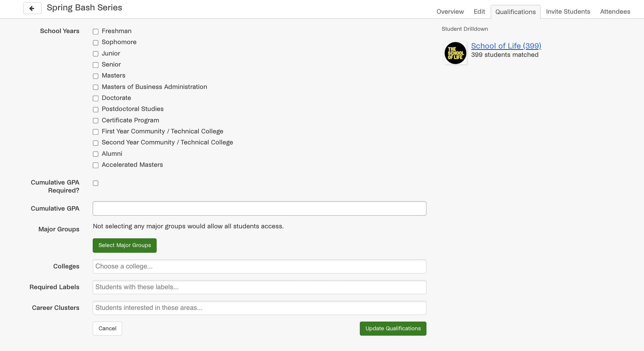644x351 pixels.
Task: Select Certificate Program checkbox
Action: (96, 121)
